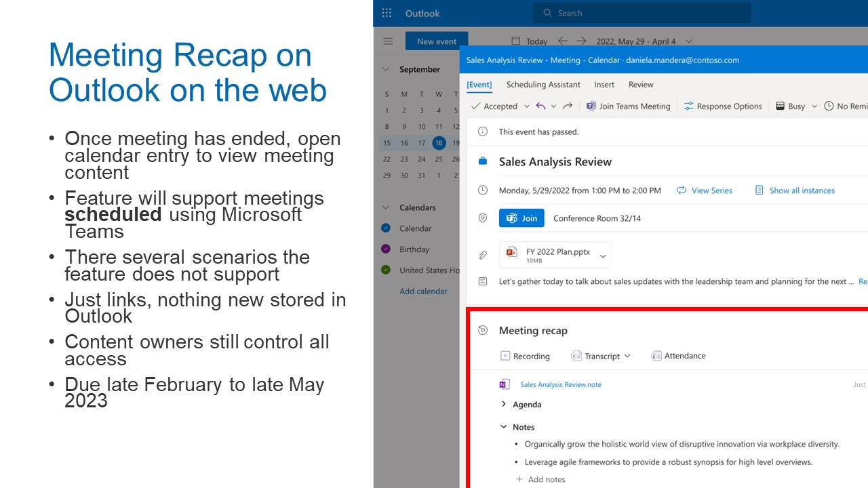Screen dimensions: 868x488
Task: Open the Scheduling Assistant tab
Action: pyautogui.click(x=543, y=85)
